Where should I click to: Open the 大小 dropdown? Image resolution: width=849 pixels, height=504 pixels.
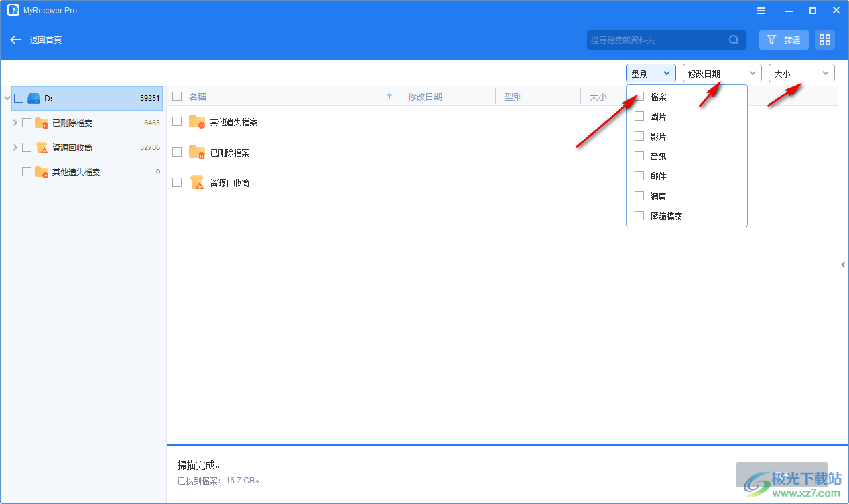[x=801, y=73]
